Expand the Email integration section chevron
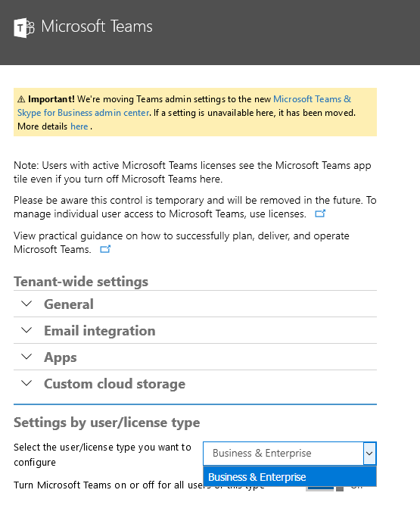This screenshot has height=524, width=420. coord(26,330)
